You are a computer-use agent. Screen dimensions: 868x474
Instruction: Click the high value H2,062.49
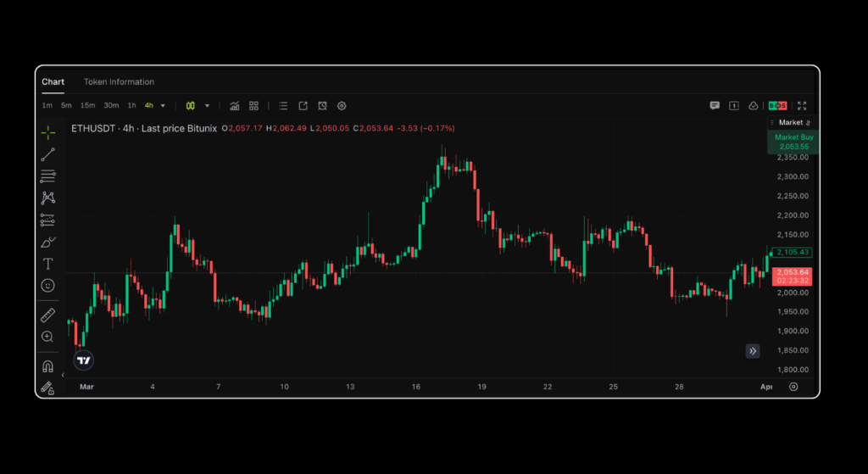pos(287,129)
